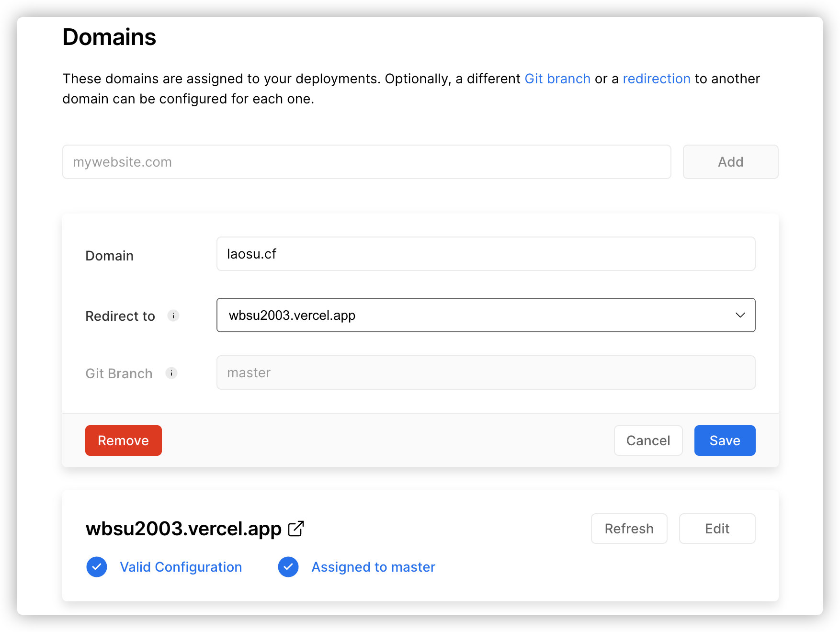The width and height of the screenshot is (840, 632).
Task: Open external link icon beside wbsu2003.vercel.app
Action: [x=296, y=529]
